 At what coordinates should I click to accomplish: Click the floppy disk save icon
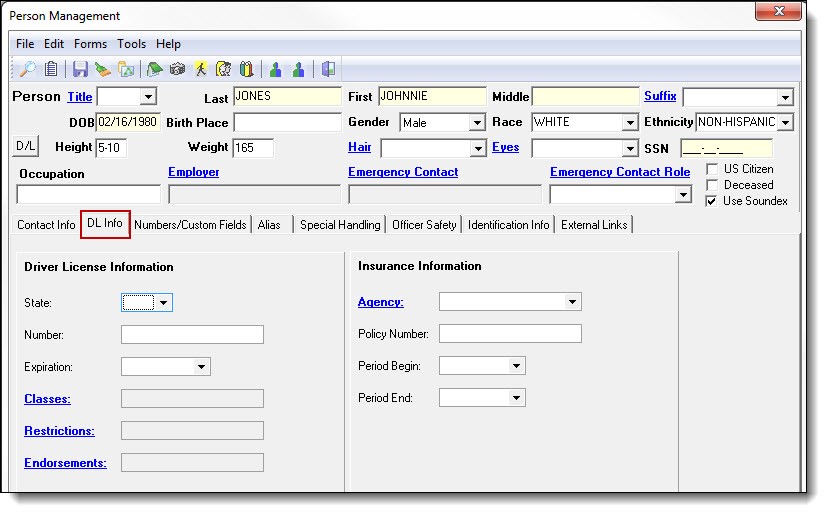pyautogui.click(x=80, y=69)
